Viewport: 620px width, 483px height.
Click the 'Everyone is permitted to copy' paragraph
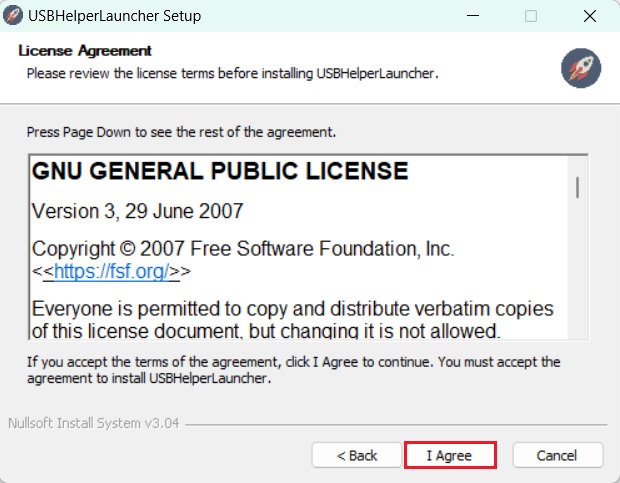(293, 319)
